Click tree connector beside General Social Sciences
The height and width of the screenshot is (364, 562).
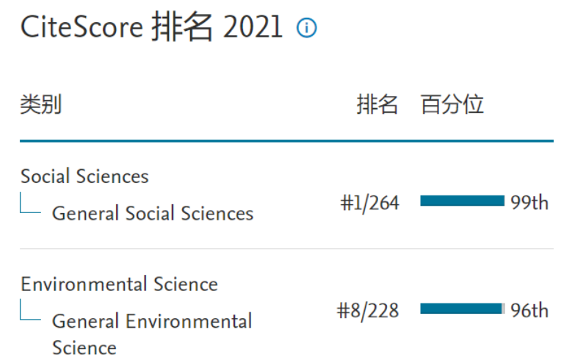pyautogui.click(x=30, y=203)
